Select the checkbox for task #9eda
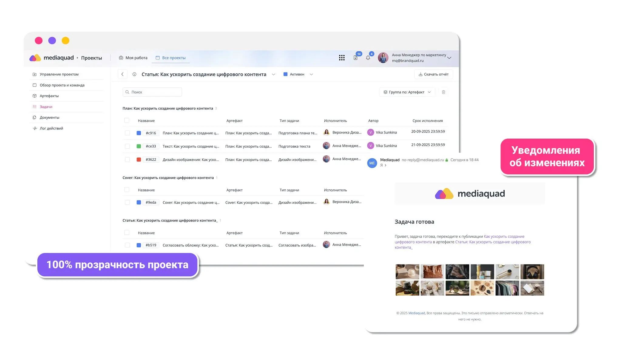Screen dimensions: 619x364 [x=127, y=202]
